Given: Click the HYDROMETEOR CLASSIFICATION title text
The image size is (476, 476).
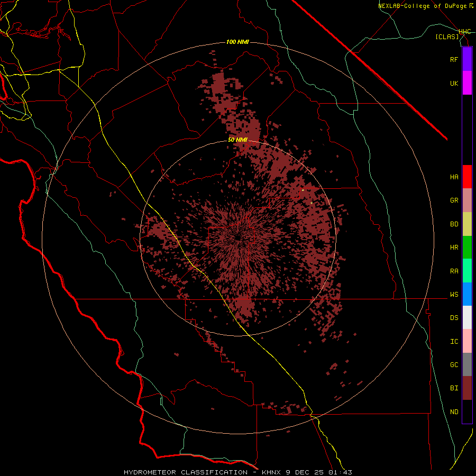Looking at the screenshot, I should (186, 472).
